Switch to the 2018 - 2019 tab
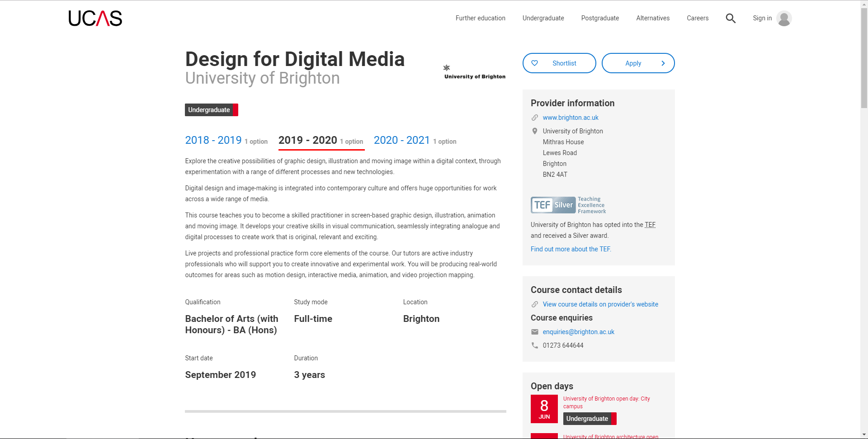The height and width of the screenshot is (439, 868). click(213, 140)
